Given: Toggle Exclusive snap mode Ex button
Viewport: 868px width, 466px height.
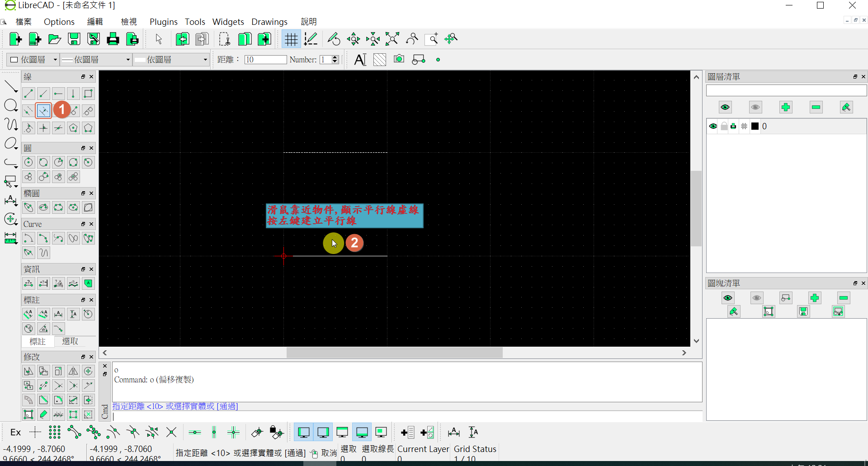Looking at the screenshot, I should 15,433.
